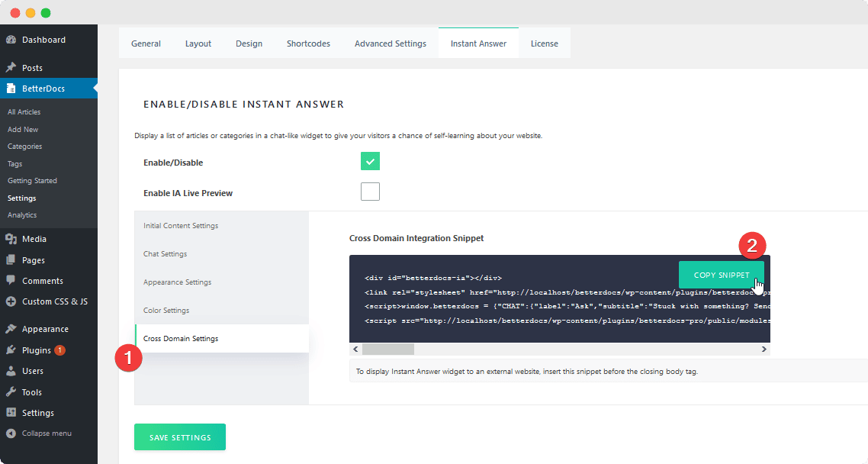This screenshot has height=464, width=868.
Task: Open Color Settings section
Action: (x=166, y=311)
